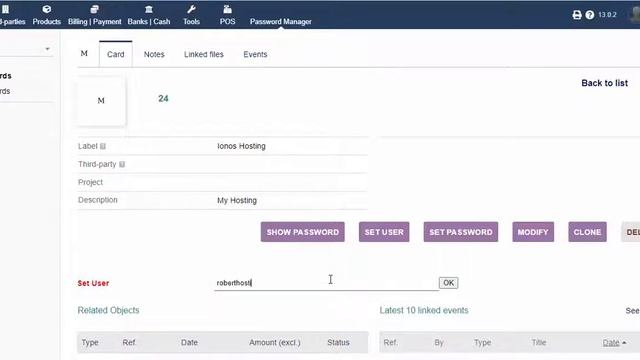Go Back to list
Screen dimensions: 640x360
[604, 83]
